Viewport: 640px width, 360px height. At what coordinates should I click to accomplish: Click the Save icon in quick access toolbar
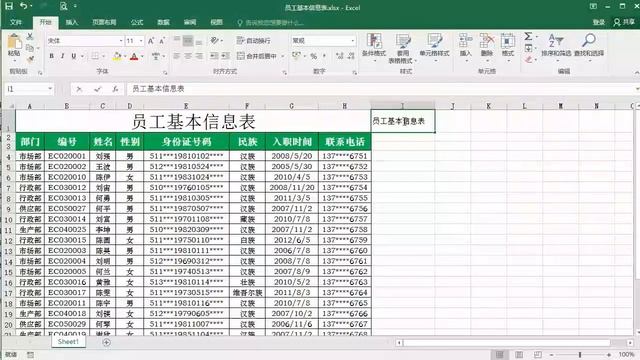click(x=9, y=6)
